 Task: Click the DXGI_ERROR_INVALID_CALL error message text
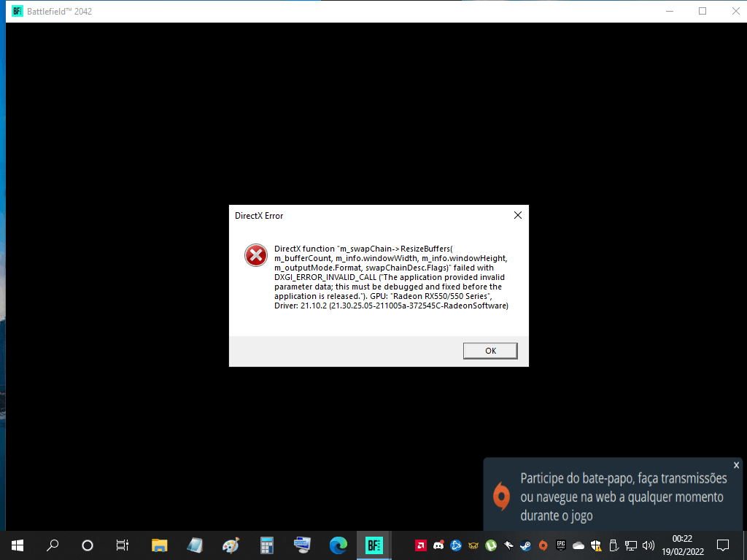391,277
